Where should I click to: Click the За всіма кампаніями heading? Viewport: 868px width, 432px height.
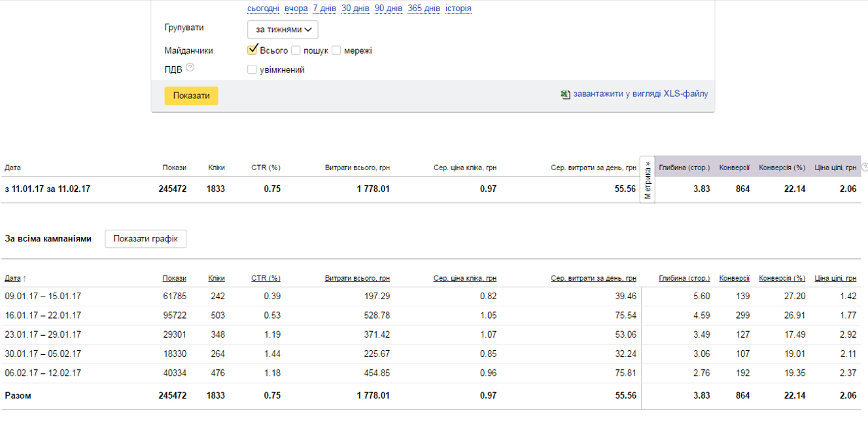(48, 239)
